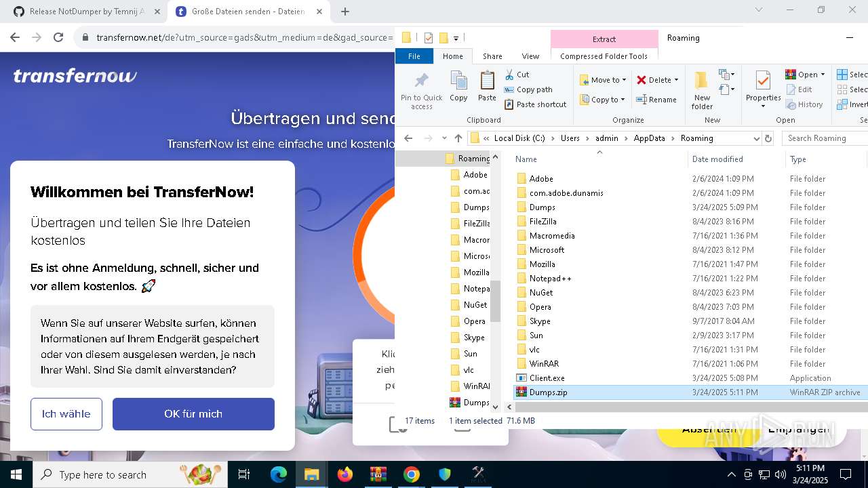
Task: Switch to Große Dateien senden tab
Action: [248, 12]
